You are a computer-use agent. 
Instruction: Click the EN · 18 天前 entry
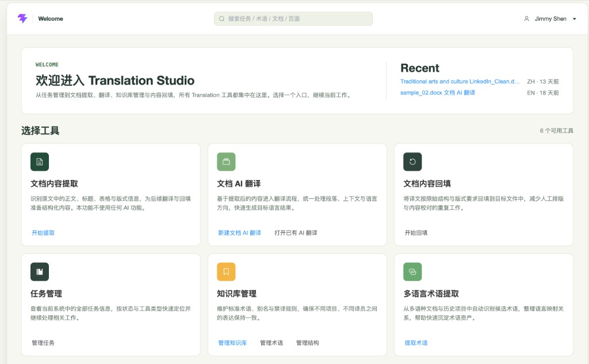pos(543,93)
